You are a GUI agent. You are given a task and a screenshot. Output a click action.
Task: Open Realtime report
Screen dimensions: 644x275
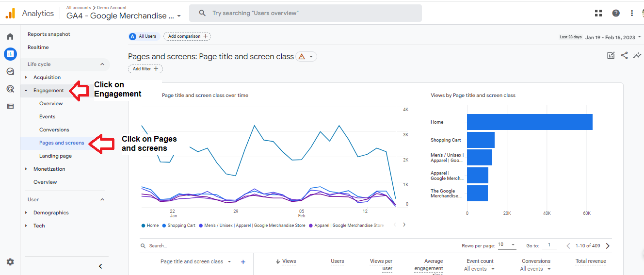click(38, 47)
